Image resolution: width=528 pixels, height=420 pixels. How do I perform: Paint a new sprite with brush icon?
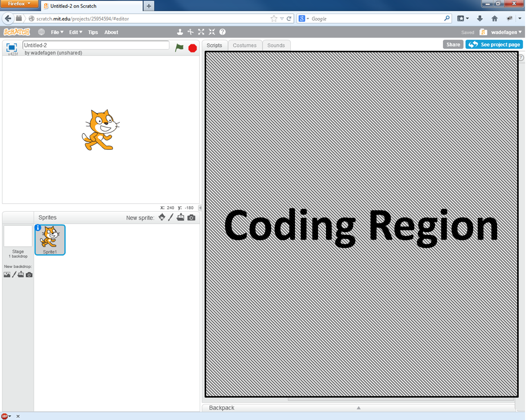(x=171, y=217)
